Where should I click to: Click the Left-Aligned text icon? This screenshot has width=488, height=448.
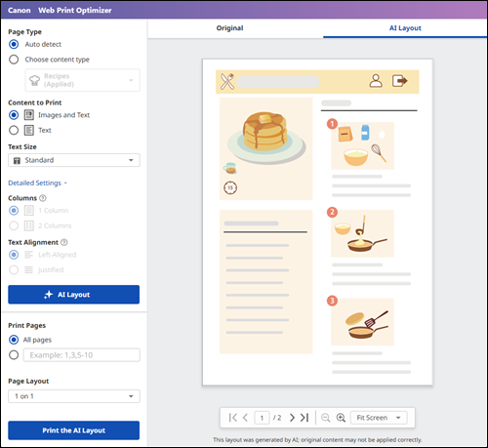click(29, 255)
